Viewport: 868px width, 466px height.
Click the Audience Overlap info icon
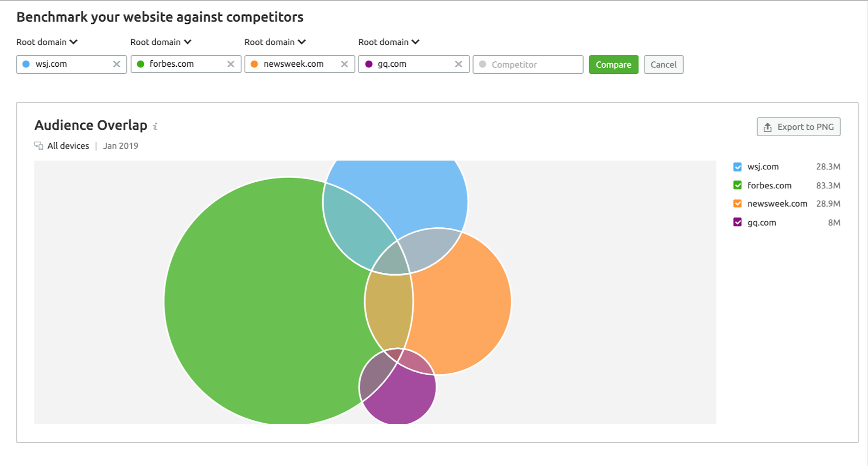tap(155, 126)
